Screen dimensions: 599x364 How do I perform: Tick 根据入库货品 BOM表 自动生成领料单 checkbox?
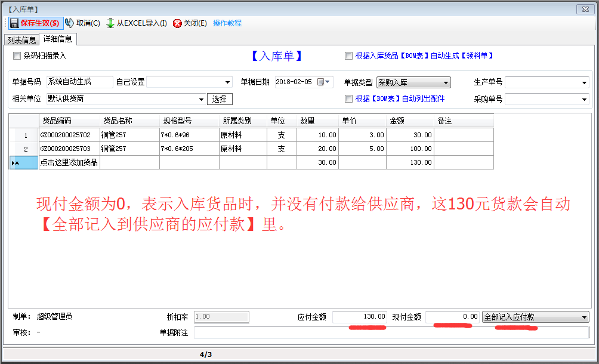(348, 55)
